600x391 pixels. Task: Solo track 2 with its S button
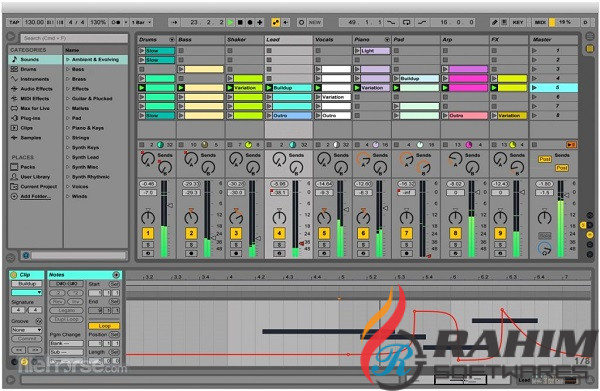pos(191,244)
